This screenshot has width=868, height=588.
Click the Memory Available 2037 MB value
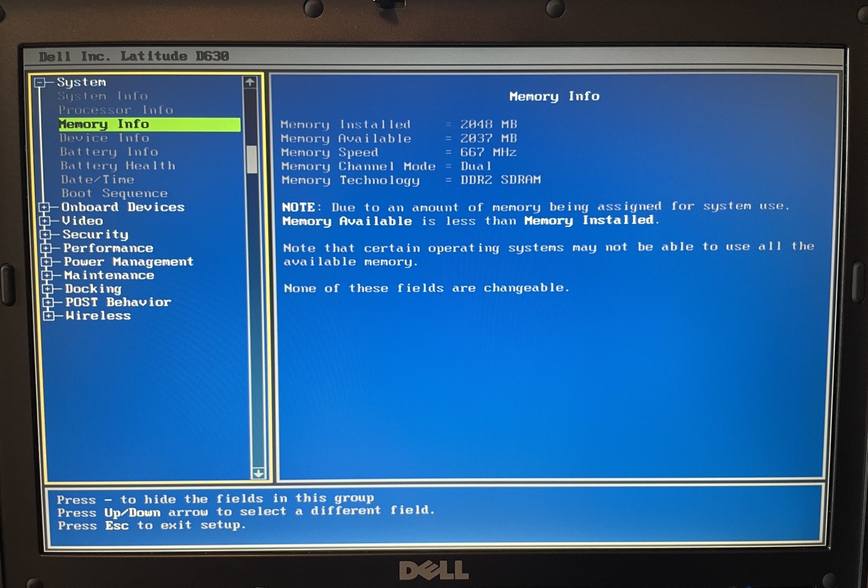pos(489,138)
